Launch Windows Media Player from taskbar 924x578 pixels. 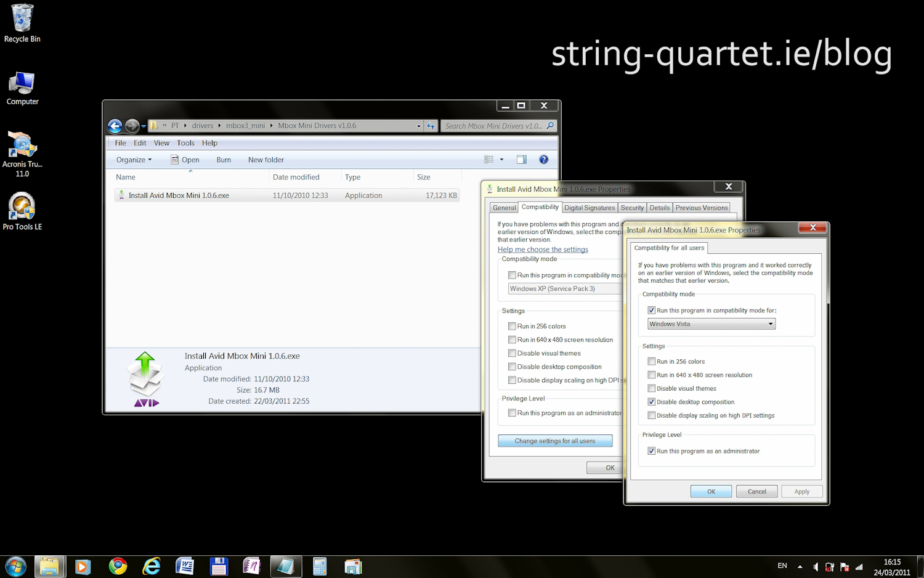83,566
